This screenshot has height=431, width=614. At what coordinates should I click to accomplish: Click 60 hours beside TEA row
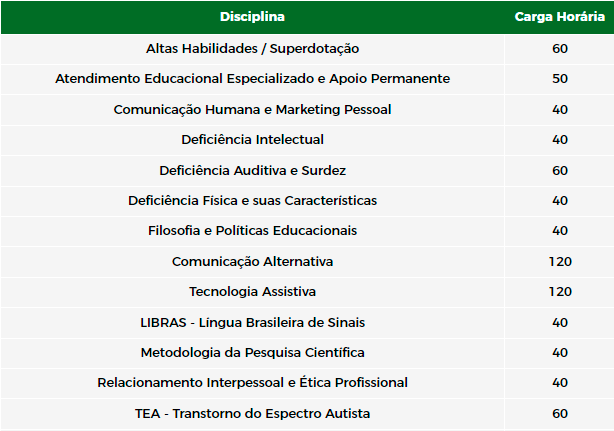click(x=560, y=414)
